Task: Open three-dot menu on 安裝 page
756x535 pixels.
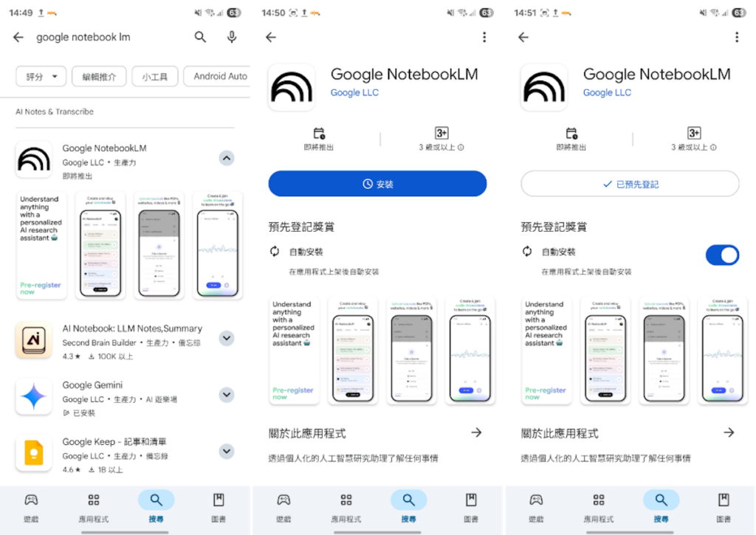Action: 484,37
